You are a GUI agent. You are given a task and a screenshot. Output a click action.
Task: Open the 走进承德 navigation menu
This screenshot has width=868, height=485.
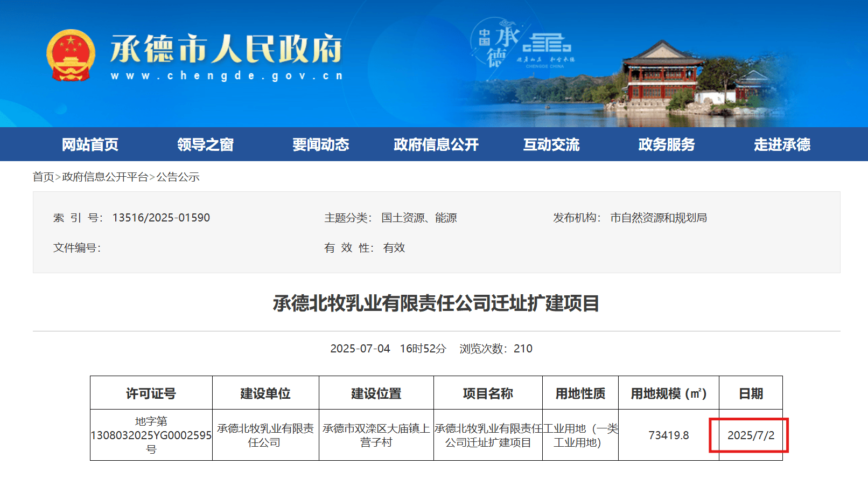782,144
